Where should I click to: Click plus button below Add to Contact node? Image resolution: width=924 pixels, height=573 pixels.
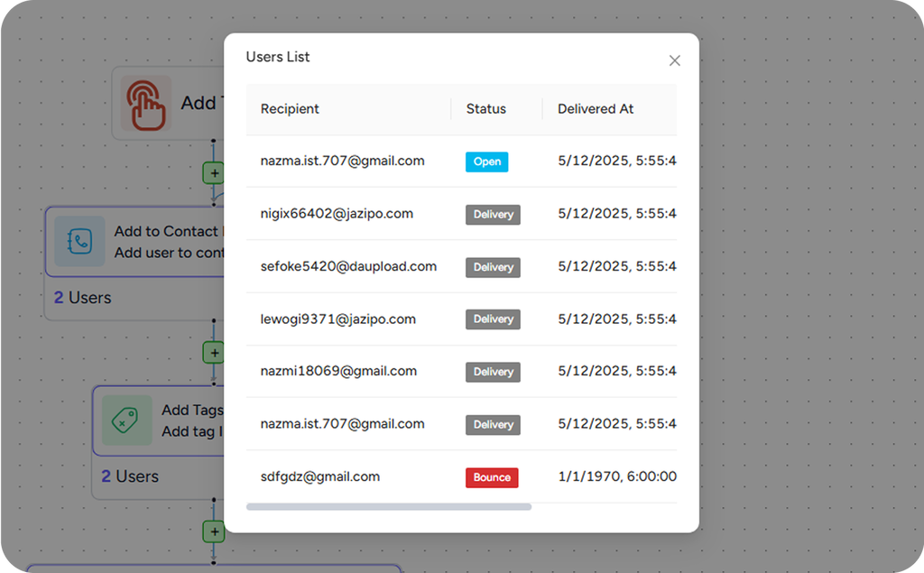click(214, 353)
